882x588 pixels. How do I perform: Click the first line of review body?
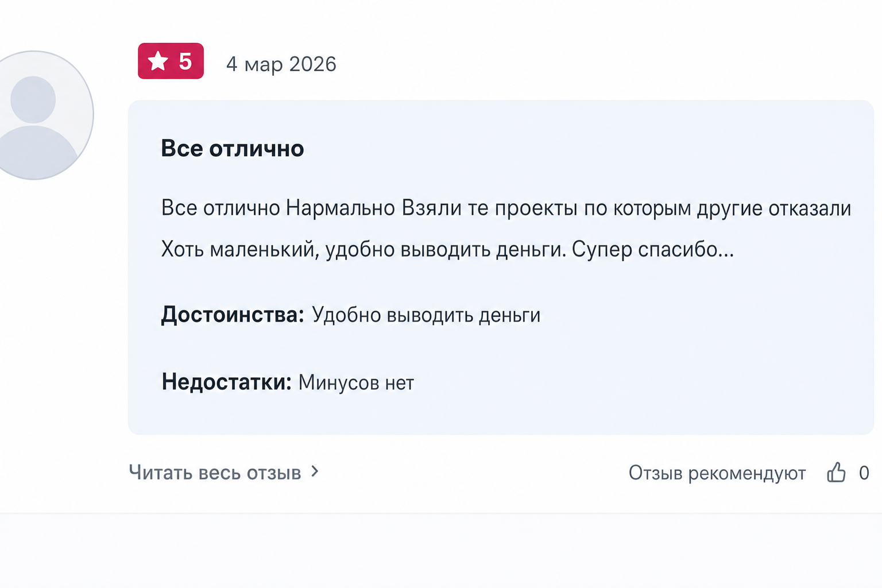tap(506, 208)
